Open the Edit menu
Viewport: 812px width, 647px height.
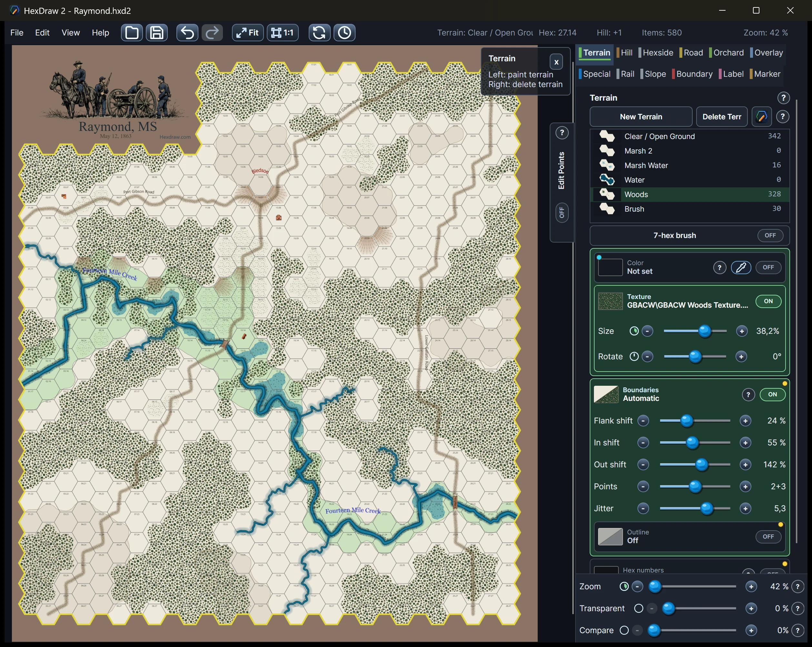(x=42, y=33)
